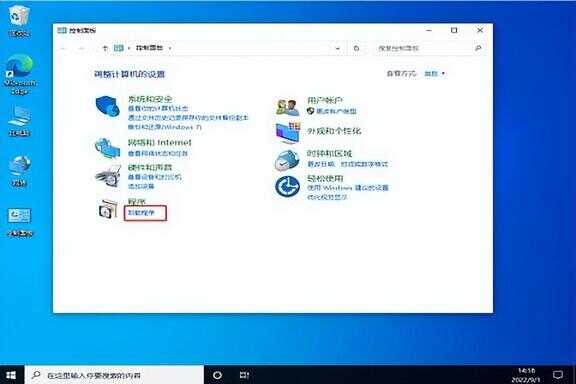Screen dimensions: 576x384
Task: Open the 程序 category icon
Action: point(108,209)
